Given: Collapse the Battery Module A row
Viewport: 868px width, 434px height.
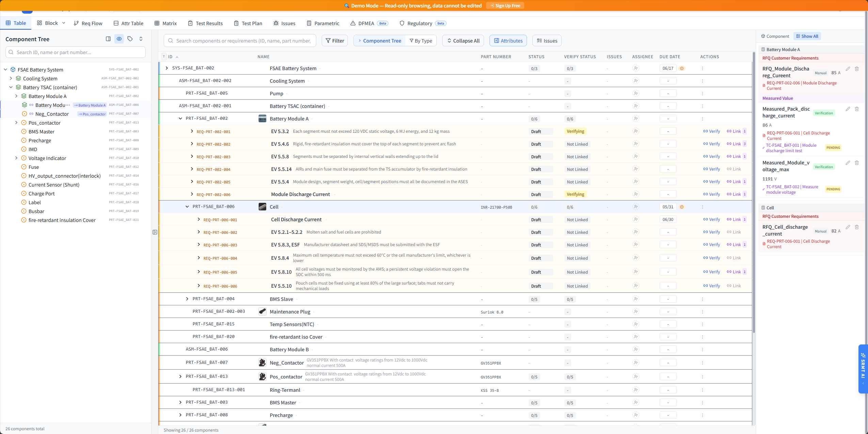Looking at the screenshot, I should tap(180, 118).
